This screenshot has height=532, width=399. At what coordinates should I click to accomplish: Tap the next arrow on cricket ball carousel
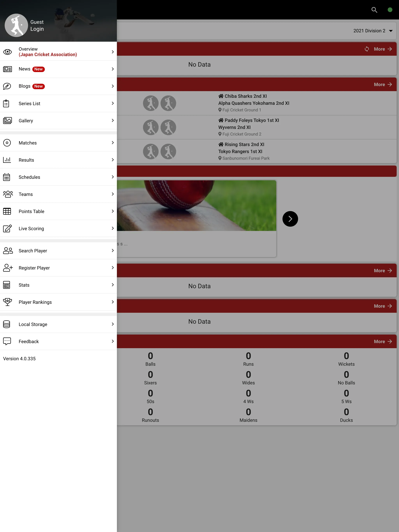point(290,218)
